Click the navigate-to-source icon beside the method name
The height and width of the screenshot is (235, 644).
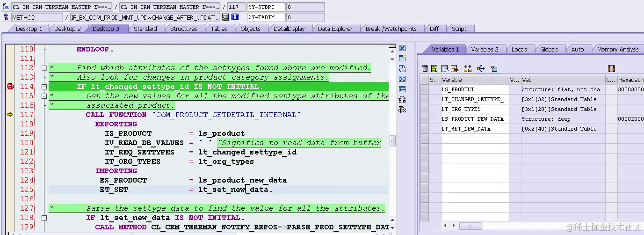coord(225,17)
